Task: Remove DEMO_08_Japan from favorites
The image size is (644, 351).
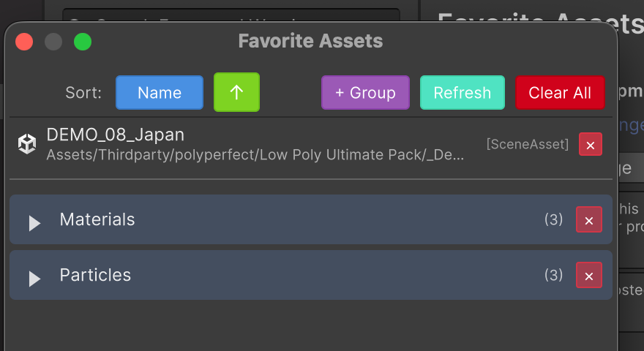Action: [590, 145]
